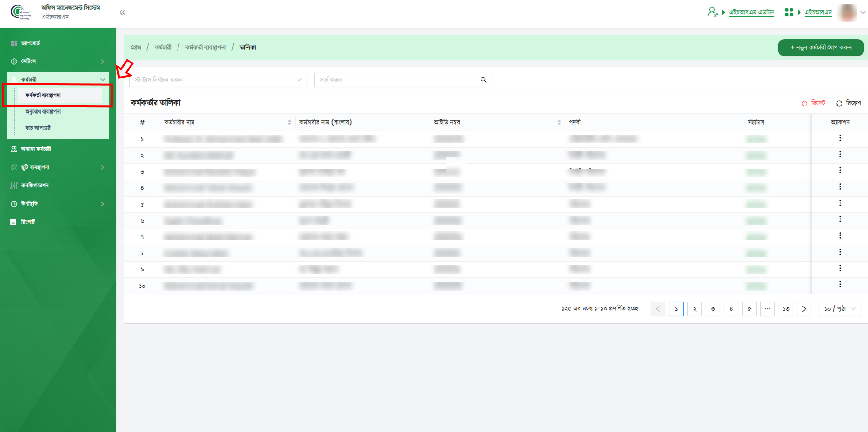Image resolution: width=868 pixels, height=432 pixels.
Task: Go to pagination page ৫
Action: click(749, 309)
